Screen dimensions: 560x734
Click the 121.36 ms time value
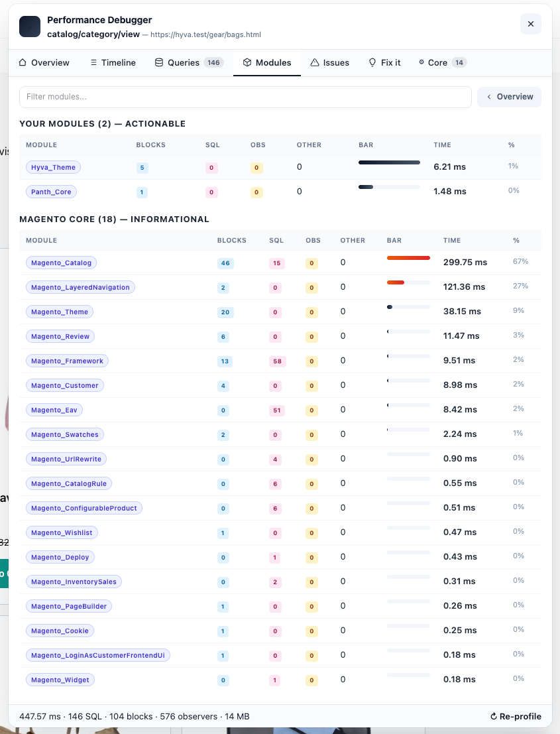(464, 287)
